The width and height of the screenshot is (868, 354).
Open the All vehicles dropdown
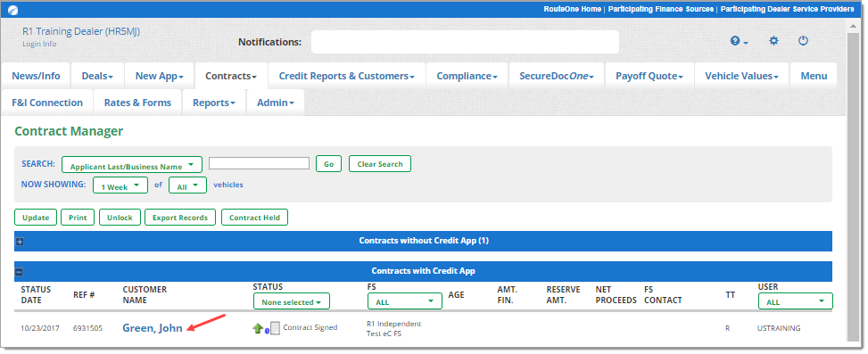pos(187,185)
